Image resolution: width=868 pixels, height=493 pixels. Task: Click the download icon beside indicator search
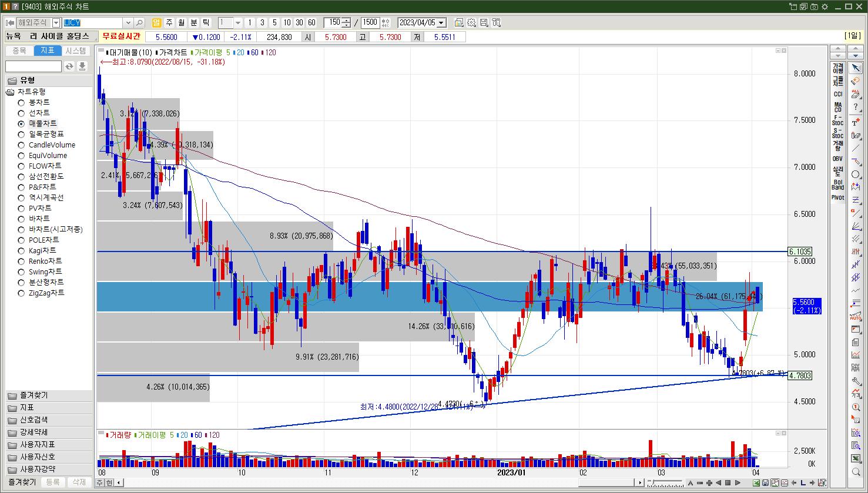82,66
